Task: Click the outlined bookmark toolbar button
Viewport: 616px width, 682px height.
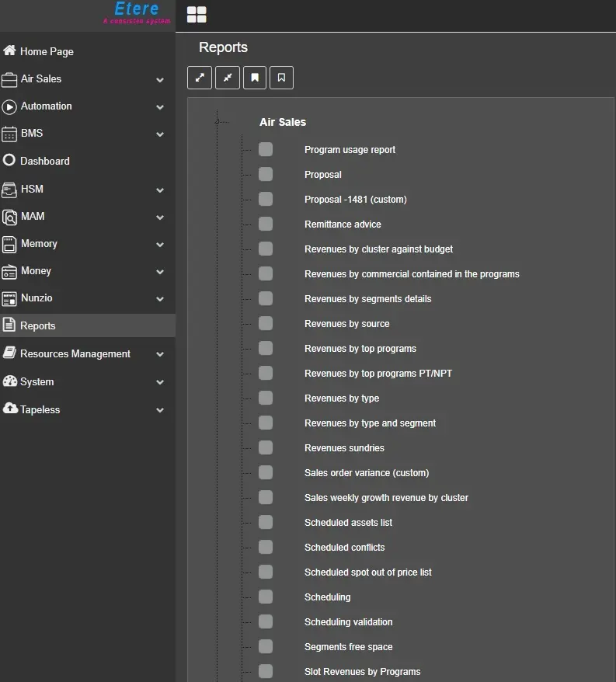Action: point(281,78)
